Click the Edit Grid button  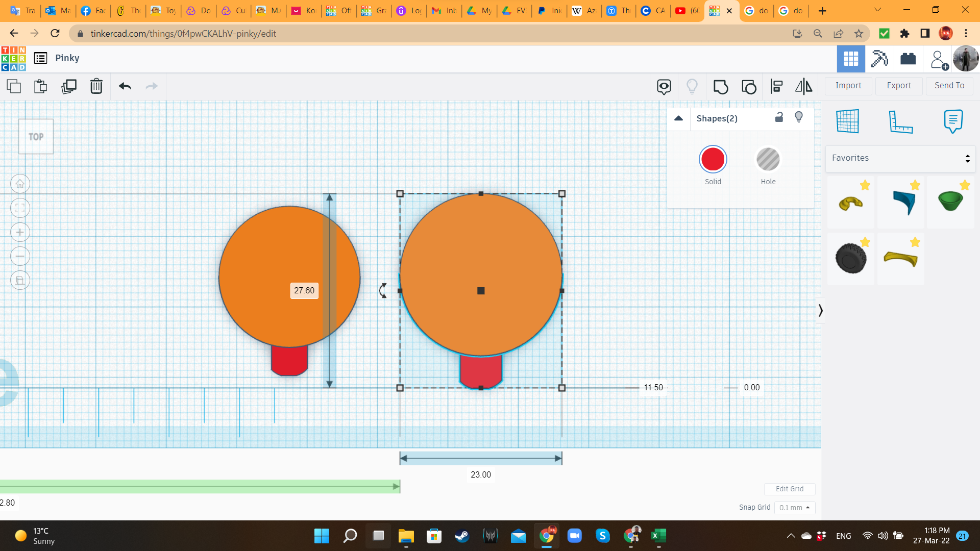[790, 489]
